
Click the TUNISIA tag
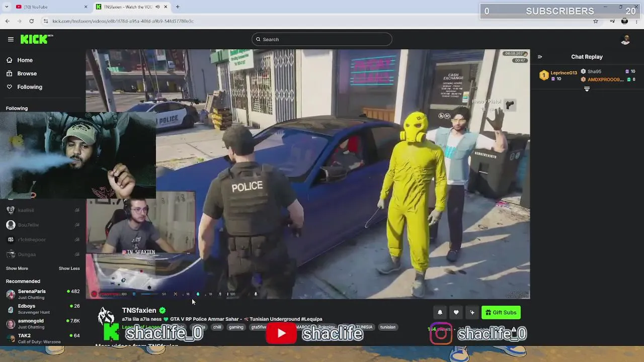(x=364, y=327)
